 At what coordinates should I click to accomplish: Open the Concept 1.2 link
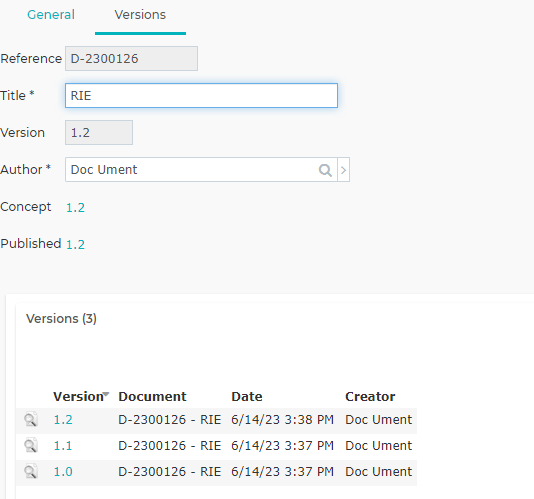click(x=75, y=207)
